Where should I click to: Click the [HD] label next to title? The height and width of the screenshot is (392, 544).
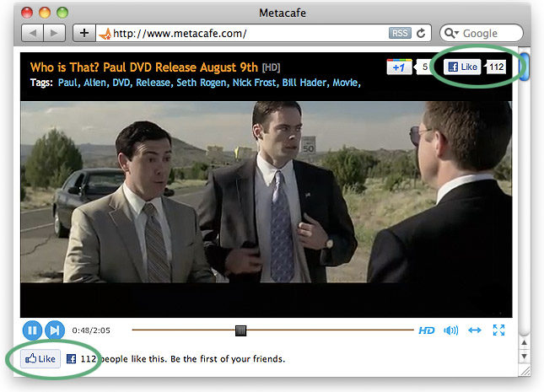271,67
